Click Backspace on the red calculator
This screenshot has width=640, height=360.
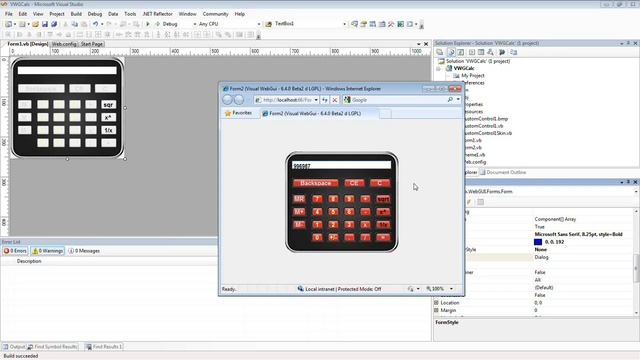tap(316, 183)
